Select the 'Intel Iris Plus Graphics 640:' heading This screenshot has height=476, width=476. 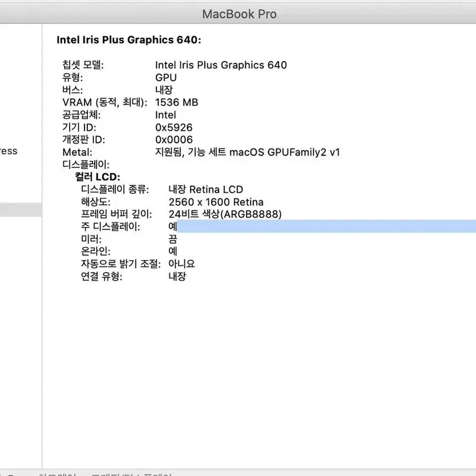pos(129,40)
